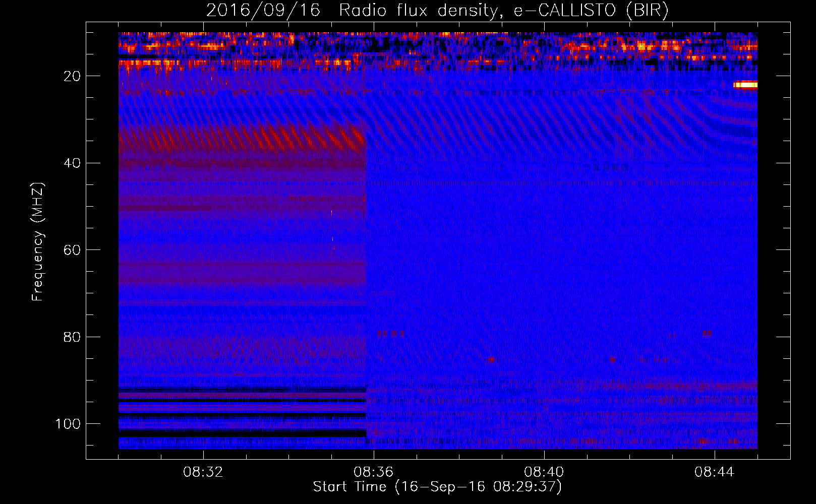Click the bright yellow-white burst near 22 MHz
816x504 pixels.
745,85
